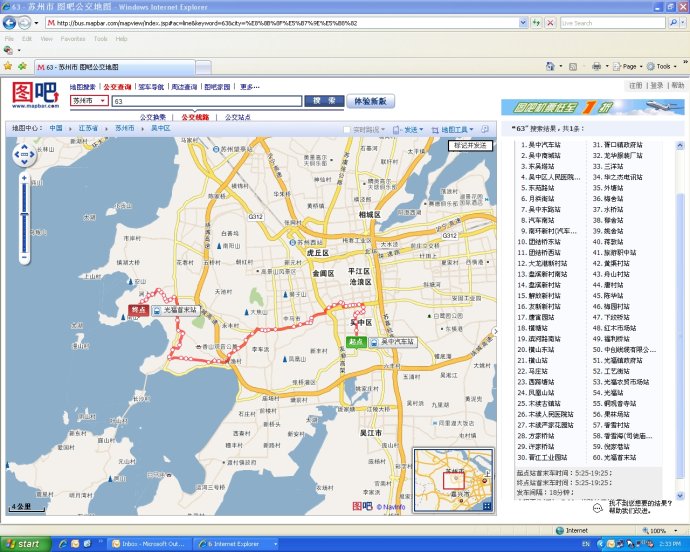Open the 苏州市 city dropdown
This screenshot has width=690, height=552.
click(88, 102)
